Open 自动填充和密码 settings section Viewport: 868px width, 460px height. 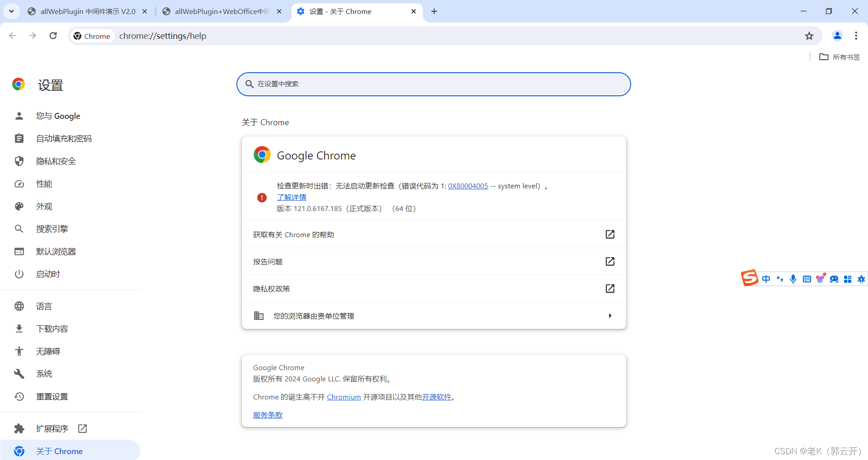71,139
